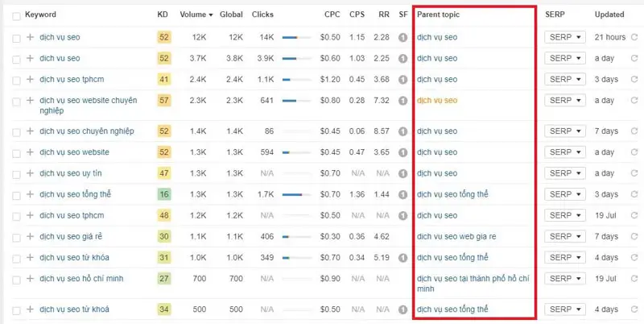
Task: Show SERP features icon for 12K-volume 'dịch vụ seo' row
Action: coord(403,37)
